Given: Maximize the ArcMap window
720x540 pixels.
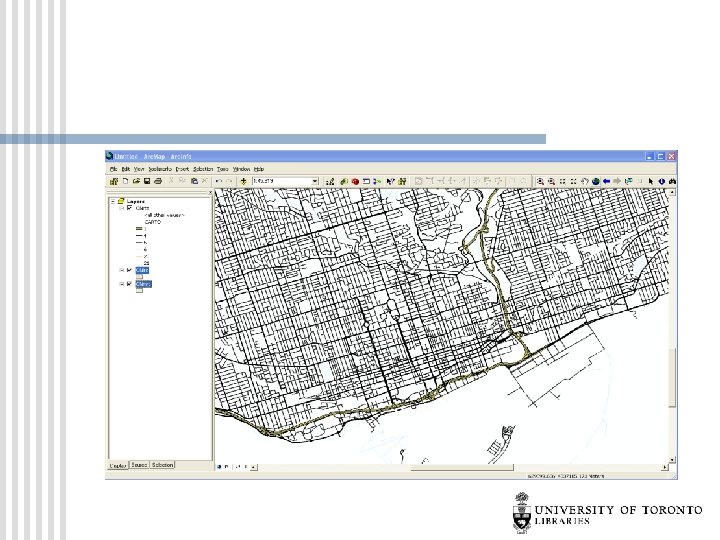Looking at the screenshot, I should [x=660, y=157].
